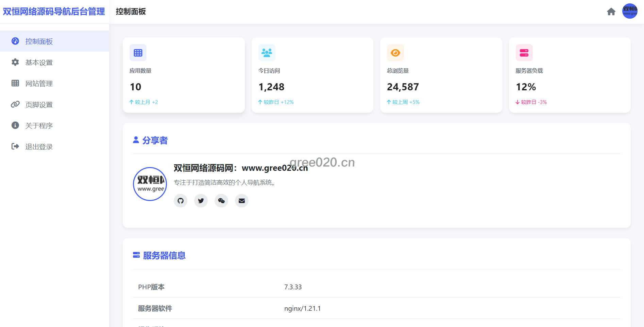Viewport: 644px width, 327px height.
Task: Click the 分享者 round profile logo
Action: coord(150,184)
